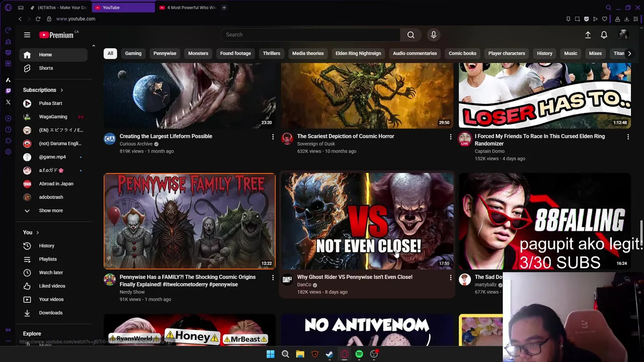Select the Gaming filter chip
The width and height of the screenshot is (644, 362).
(x=133, y=53)
